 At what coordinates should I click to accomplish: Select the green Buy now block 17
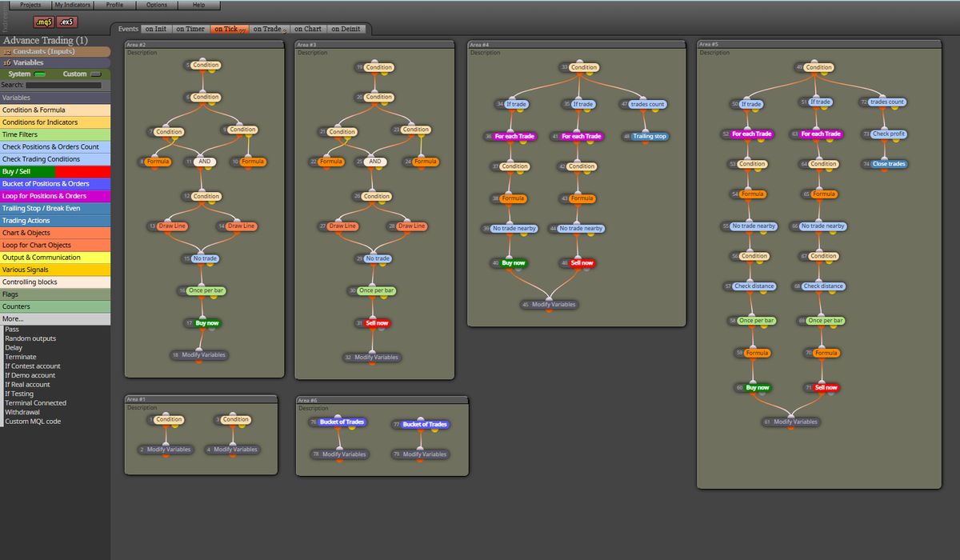(x=206, y=323)
